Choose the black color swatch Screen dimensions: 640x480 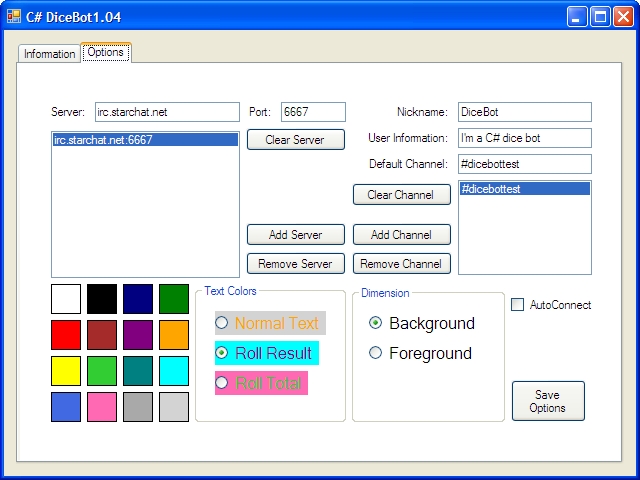click(102, 299)
